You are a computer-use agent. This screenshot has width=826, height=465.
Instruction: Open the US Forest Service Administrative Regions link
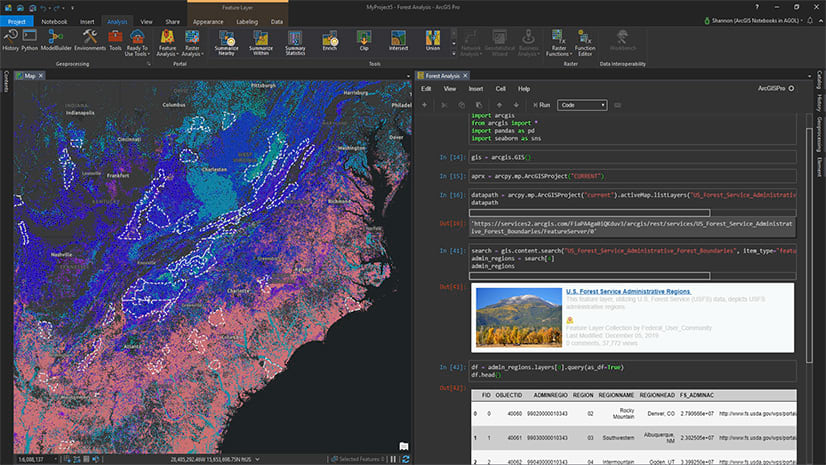click(627, 291)
